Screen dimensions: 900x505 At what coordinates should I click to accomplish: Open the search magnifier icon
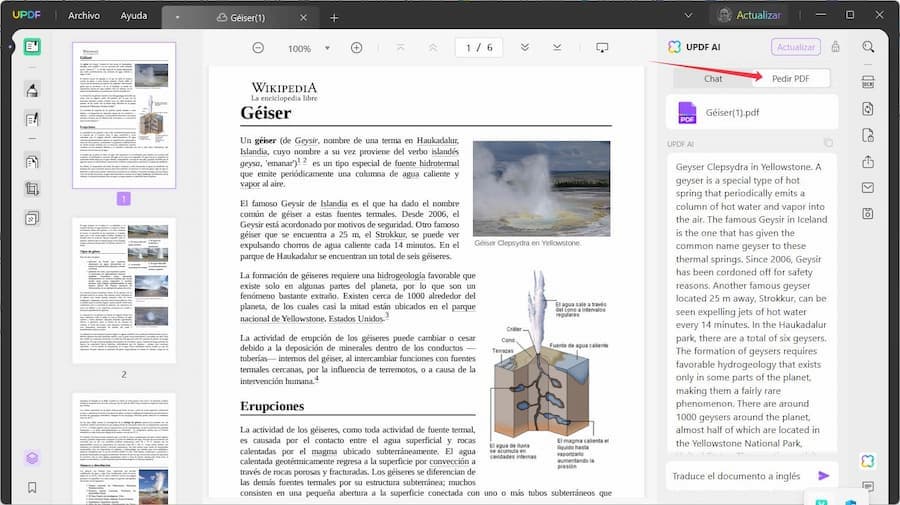(868, 47)
